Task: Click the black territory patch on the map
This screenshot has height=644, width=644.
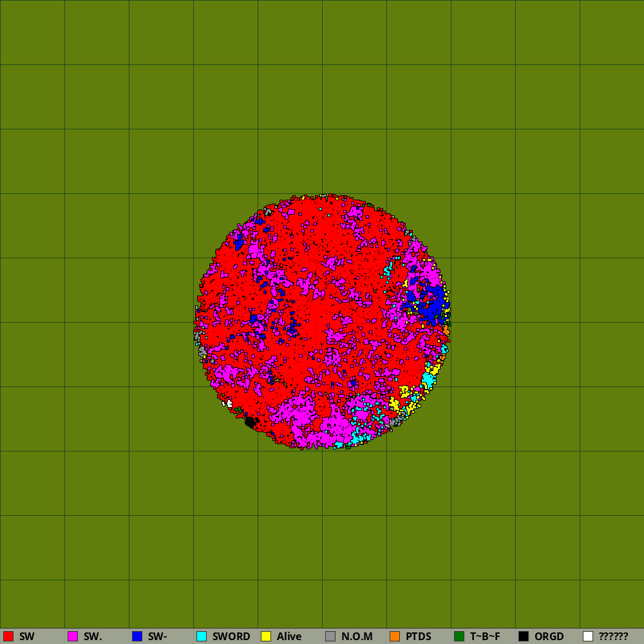Action: (250, 422)
